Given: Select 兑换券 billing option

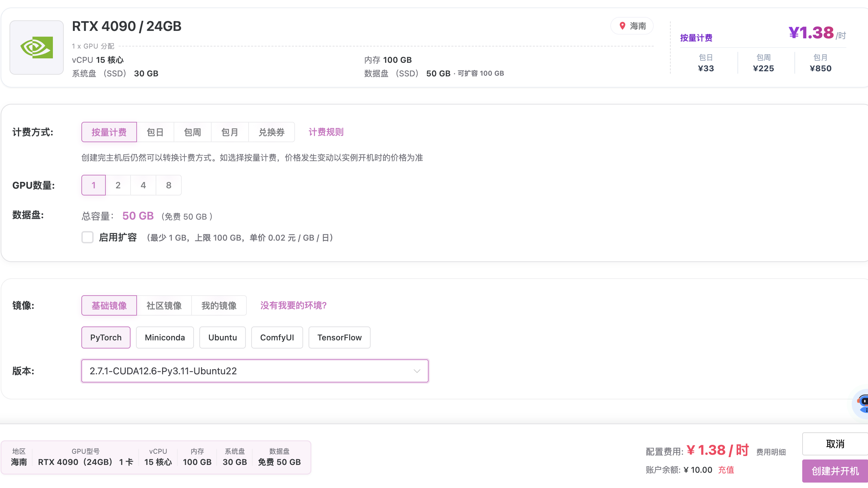Looking at the screenshot, I should [272, 132].
